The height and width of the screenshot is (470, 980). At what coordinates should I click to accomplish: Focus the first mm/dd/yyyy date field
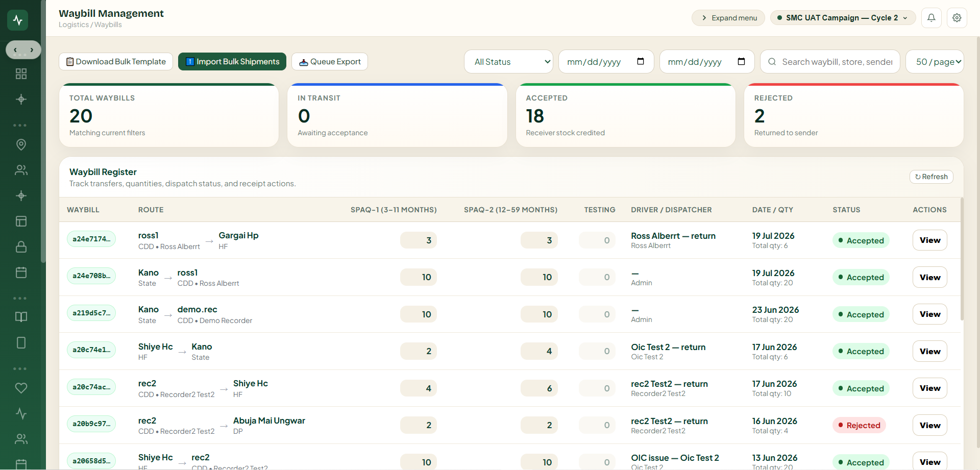[x=606, y=62]
